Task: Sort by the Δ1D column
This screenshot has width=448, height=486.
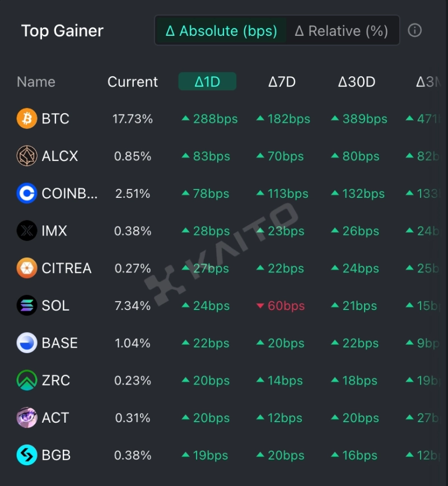Action: click(207, 82)
